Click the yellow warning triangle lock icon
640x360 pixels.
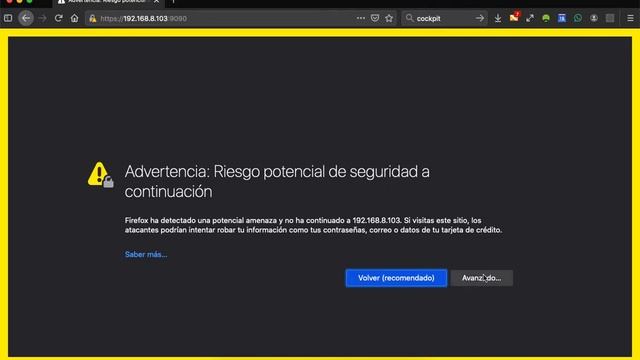[100, 175]
